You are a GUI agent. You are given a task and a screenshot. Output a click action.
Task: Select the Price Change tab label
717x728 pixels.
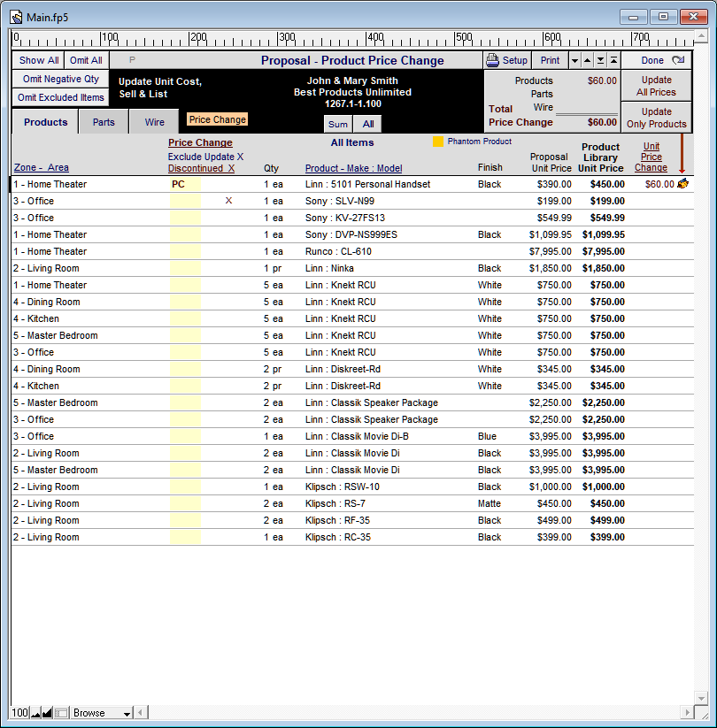pos(218,119)
